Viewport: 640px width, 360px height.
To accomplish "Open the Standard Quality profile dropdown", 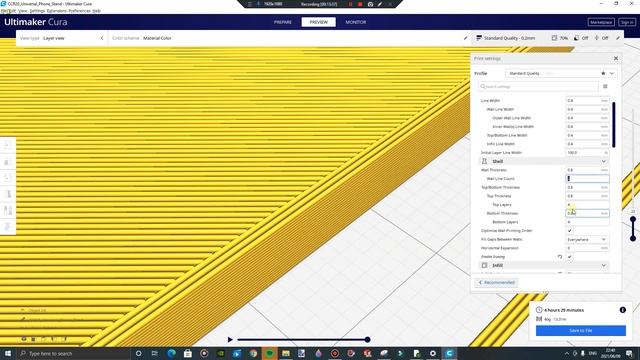I will [561, 73].
